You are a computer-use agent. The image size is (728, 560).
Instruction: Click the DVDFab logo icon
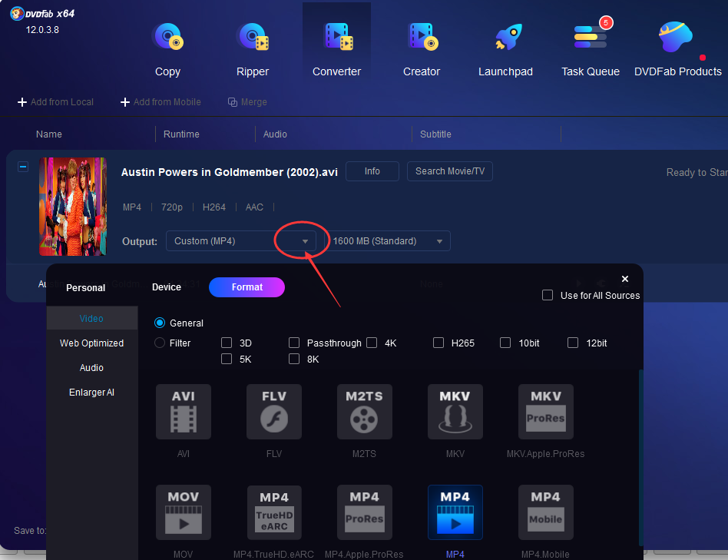click(17, 14)
